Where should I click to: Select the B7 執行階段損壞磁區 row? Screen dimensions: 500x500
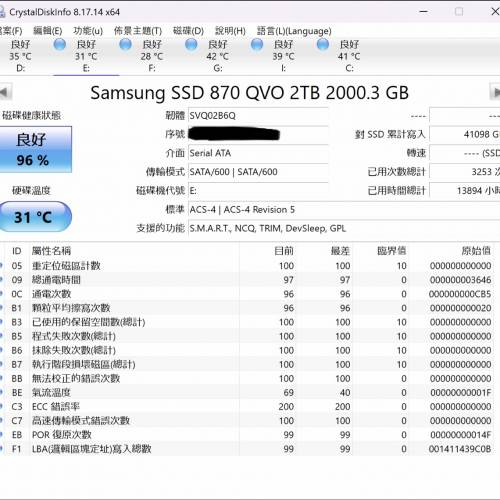pyautogui.click(x=247, y=364)
